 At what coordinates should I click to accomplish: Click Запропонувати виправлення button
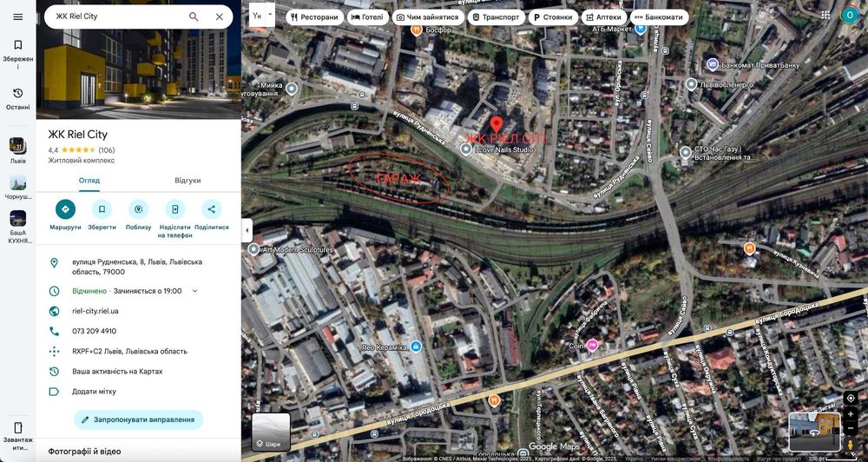(x=138, y=420)
